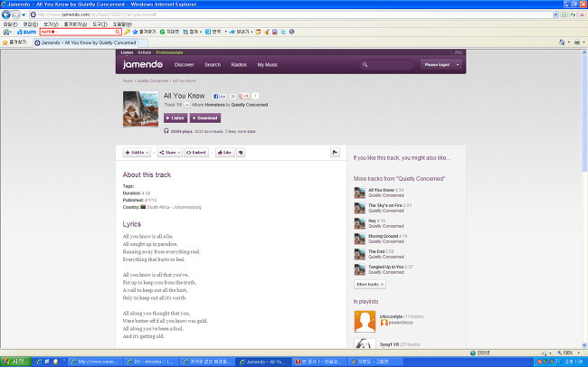Open the More tracks dropdown

click(x=370, y=284)
